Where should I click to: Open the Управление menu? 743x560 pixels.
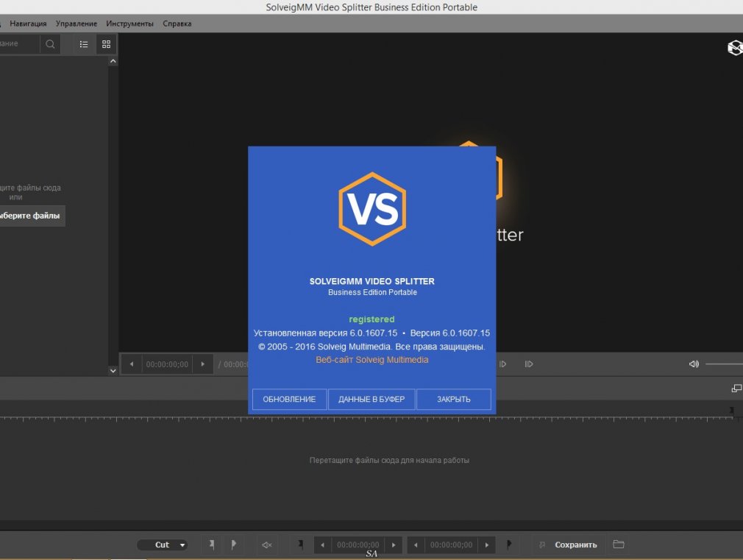pyautogui.click(x=77, y=24)
